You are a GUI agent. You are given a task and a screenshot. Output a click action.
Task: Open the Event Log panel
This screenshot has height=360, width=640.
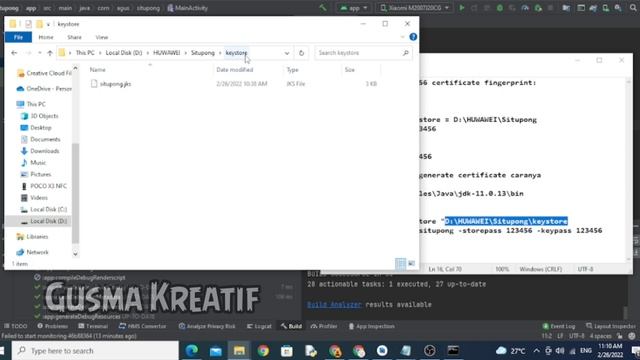pyautogui.click(x=559, y=326)
